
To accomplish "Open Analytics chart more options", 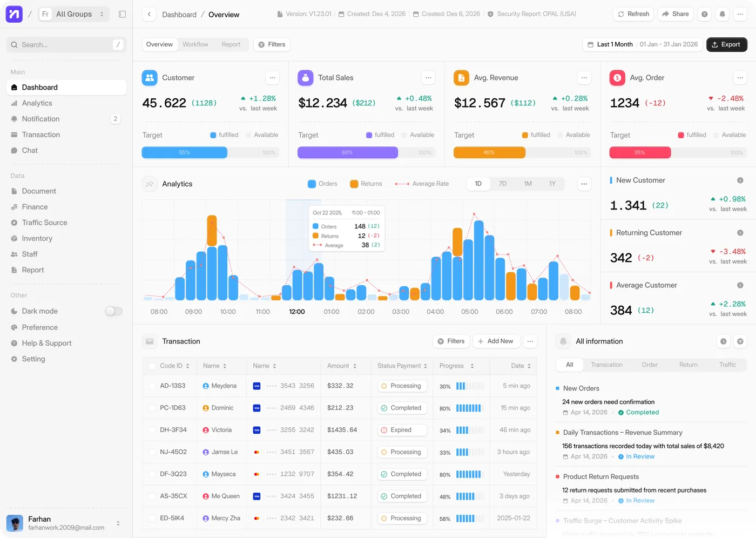I will [584, 184].
